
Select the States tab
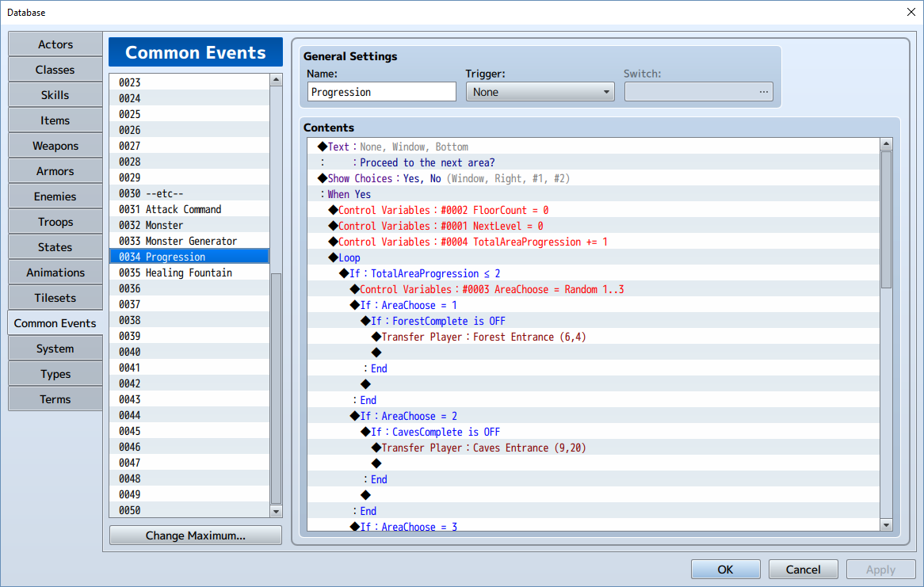coord(55,247)
